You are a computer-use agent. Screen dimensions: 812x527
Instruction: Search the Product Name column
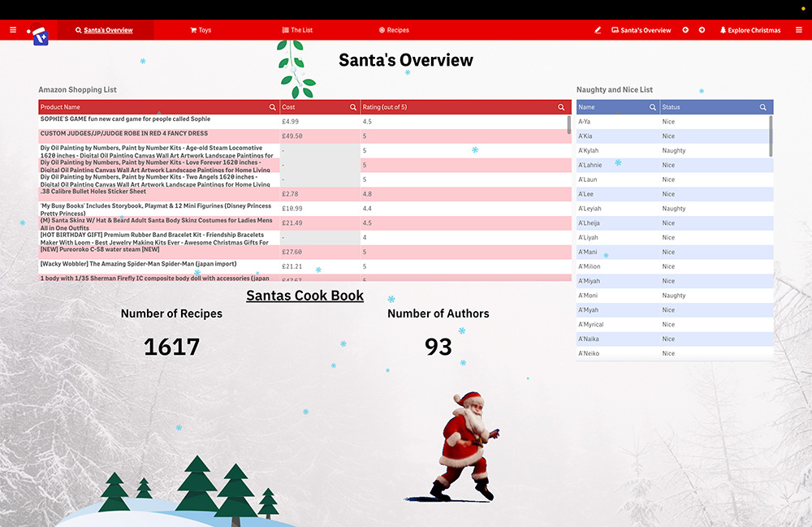[272, 107]
